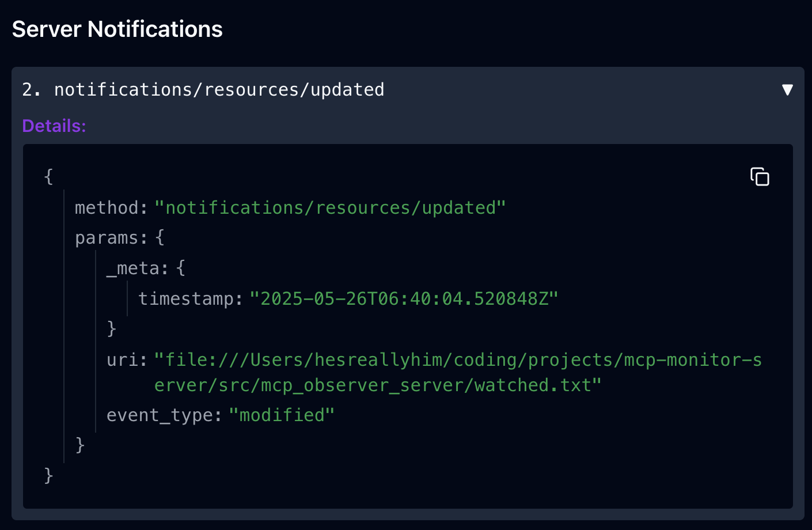This screenshot has height=530, width=812.
Task: Click the method value string in JSON
Action: [329, 207]
